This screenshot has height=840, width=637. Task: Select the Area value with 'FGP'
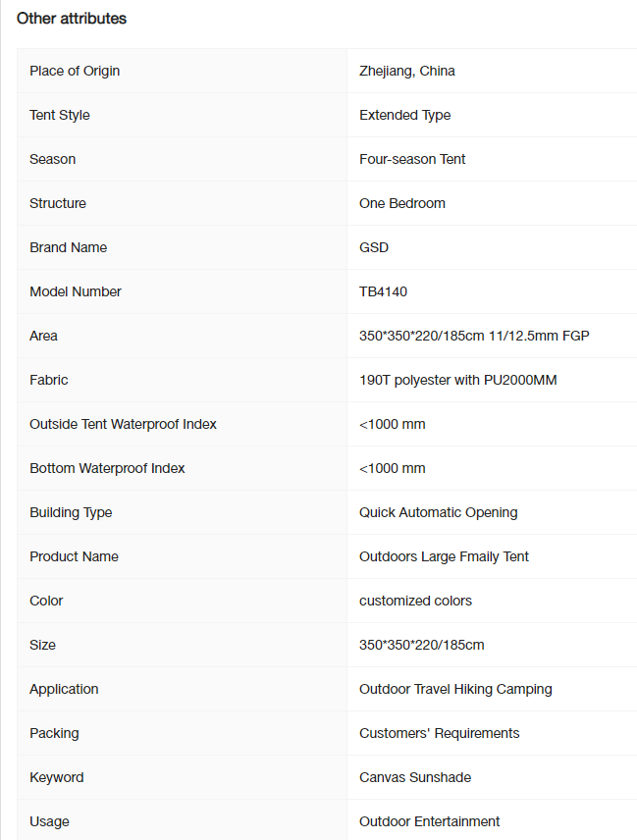[474, 336]
